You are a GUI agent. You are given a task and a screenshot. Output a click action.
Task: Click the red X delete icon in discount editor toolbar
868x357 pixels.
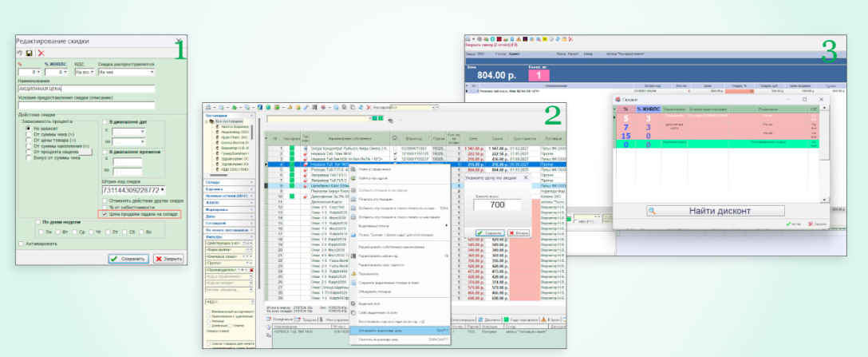[x=41, y=54]
